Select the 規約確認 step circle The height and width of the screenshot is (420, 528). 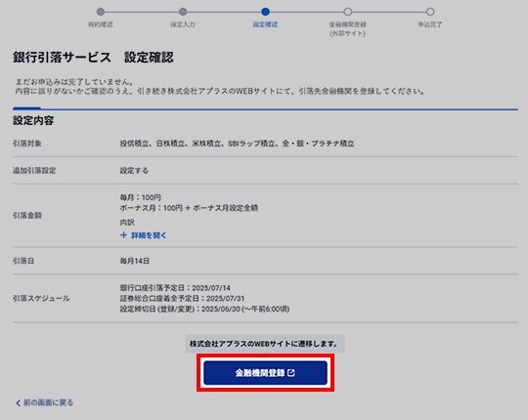click(101, 12)
